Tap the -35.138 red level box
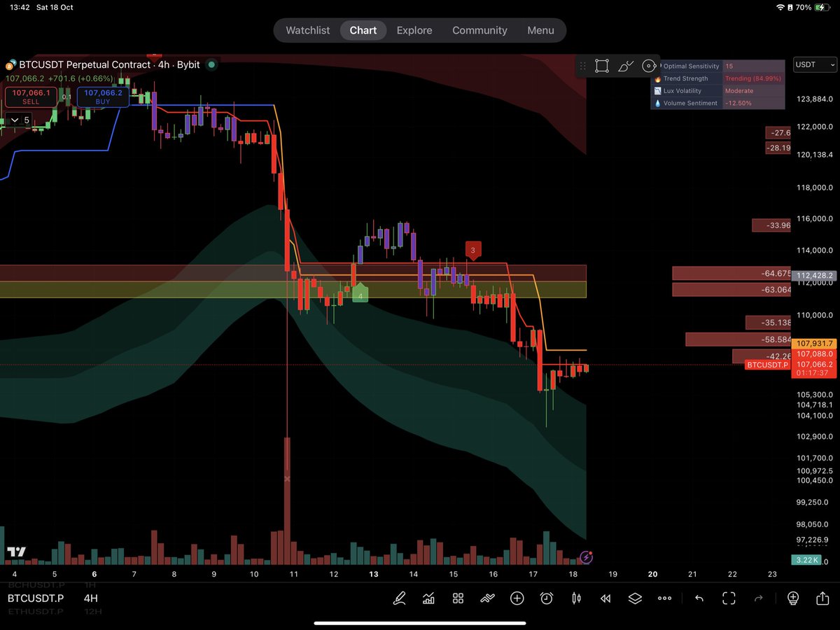The width and height of the screenshot is (840, 630). tap(768, 323)
